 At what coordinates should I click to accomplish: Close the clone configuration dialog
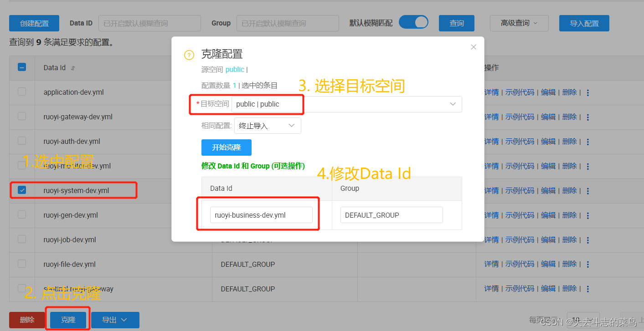[x=474, y=47]
